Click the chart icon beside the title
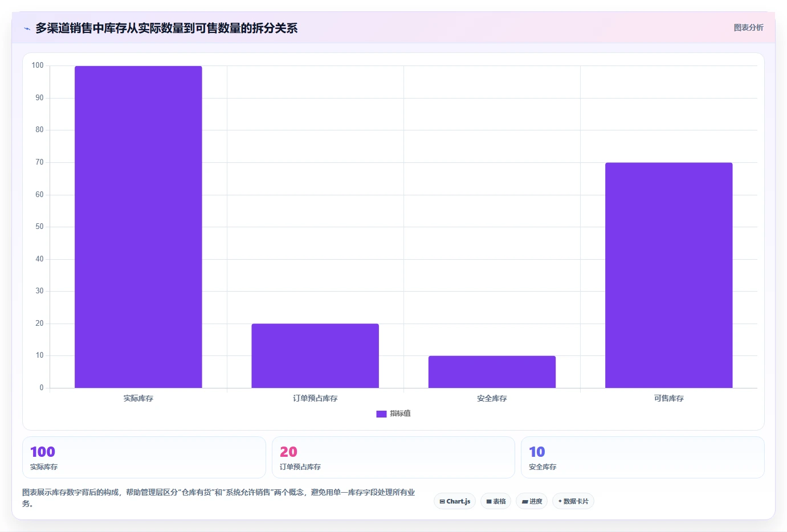The image size is (787, 532). (x=27, y=28)
